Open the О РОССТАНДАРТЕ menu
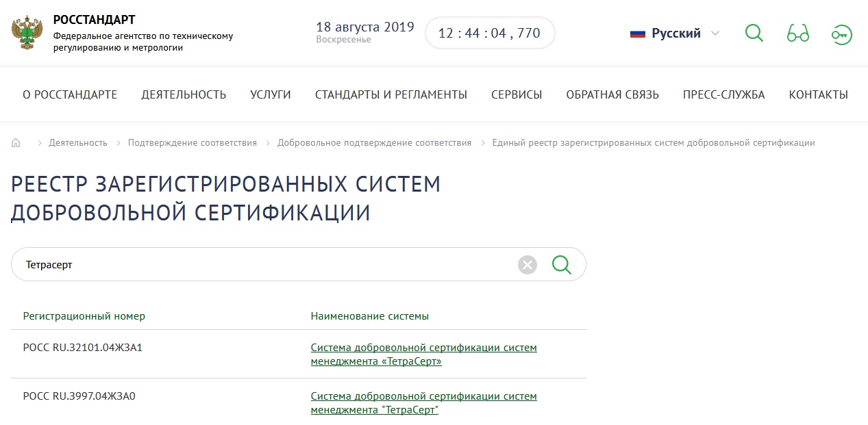Viewport: 868px width, 425px height. [70, 95]
